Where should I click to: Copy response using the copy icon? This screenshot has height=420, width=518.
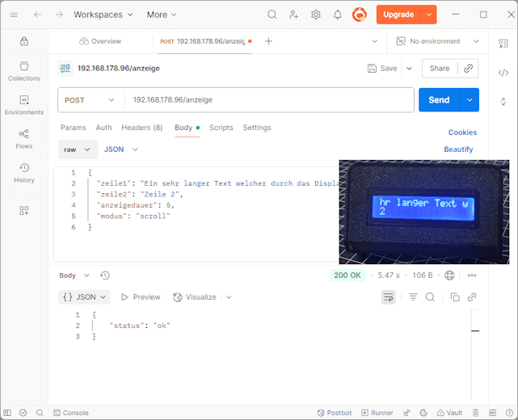[x=454, y=297]
